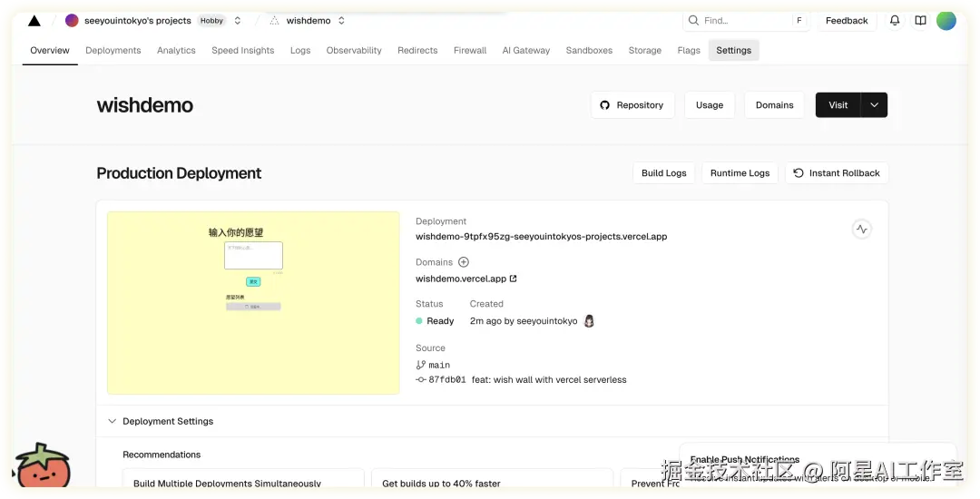This screenshot has width=980, height=499.
Task: Click the rollback arrow icon
Action: coord(799,173)
